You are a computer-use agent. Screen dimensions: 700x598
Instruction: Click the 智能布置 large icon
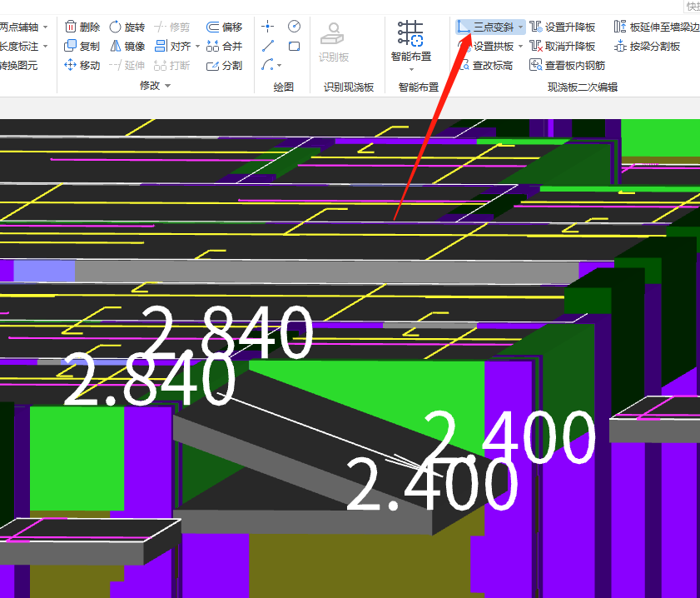click(x=410, y=34)
